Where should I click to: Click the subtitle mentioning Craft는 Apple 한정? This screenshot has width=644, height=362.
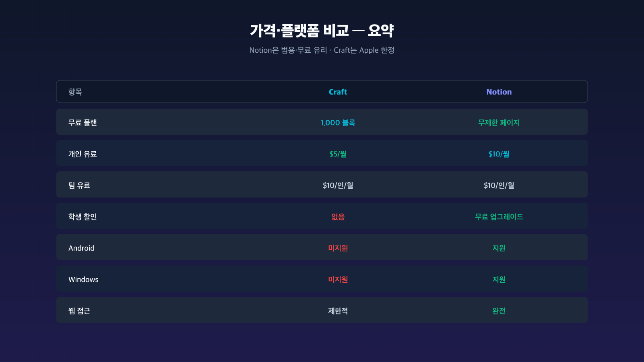(x=322, y=50)
